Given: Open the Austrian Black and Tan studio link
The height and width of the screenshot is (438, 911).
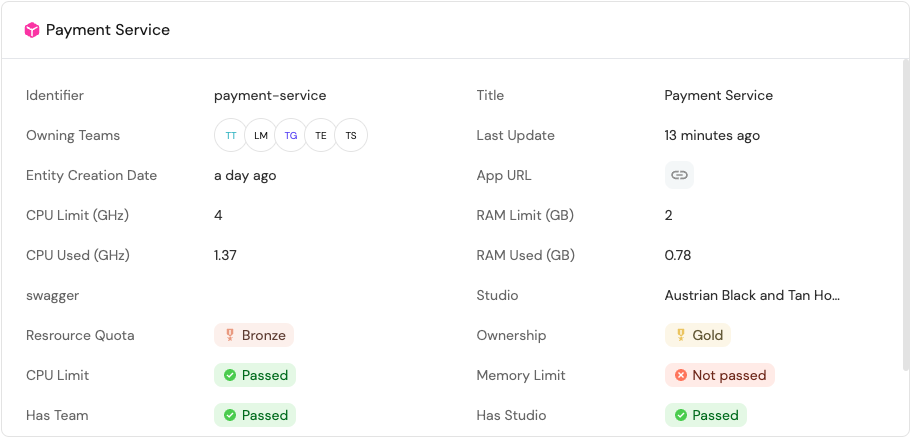Looking at the screenshot, I should [x=752, y=295].
